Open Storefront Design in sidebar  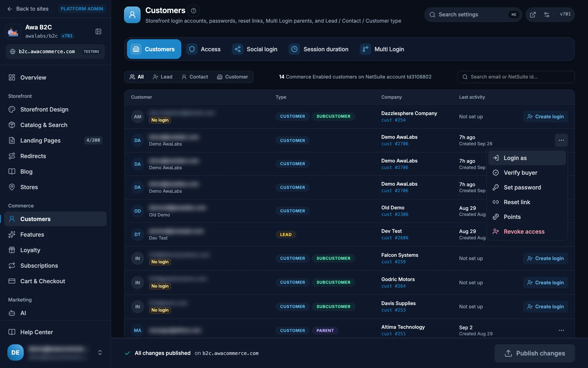pyautogui.click(x=55, y=109)
